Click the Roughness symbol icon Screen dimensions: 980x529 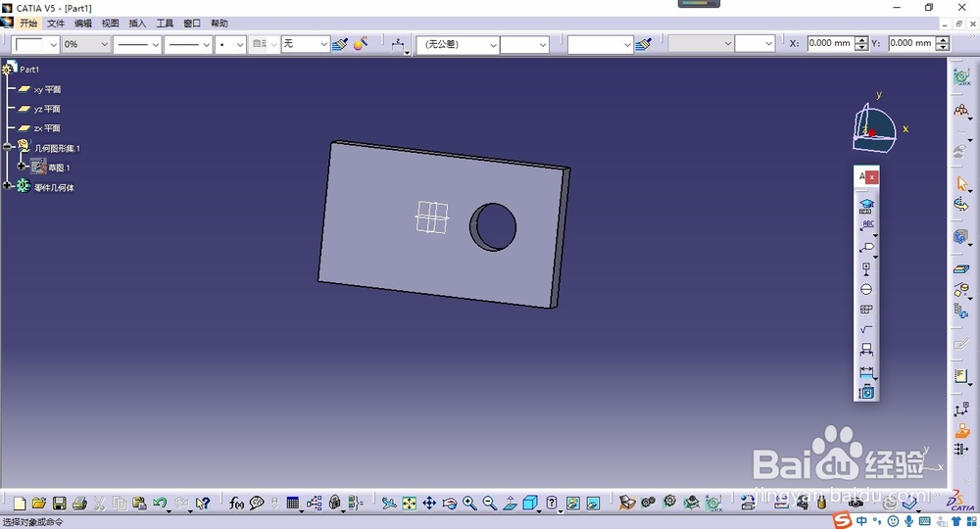[866, 329]
